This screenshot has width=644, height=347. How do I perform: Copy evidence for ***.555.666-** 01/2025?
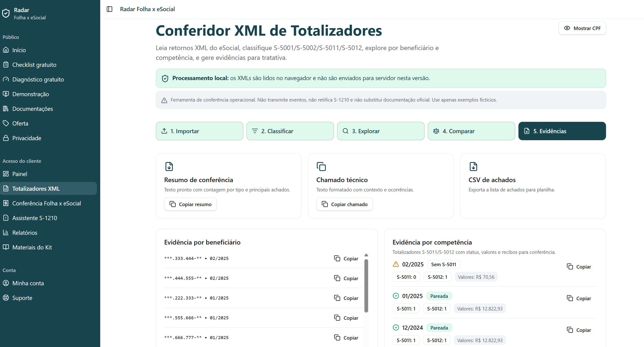346,318
